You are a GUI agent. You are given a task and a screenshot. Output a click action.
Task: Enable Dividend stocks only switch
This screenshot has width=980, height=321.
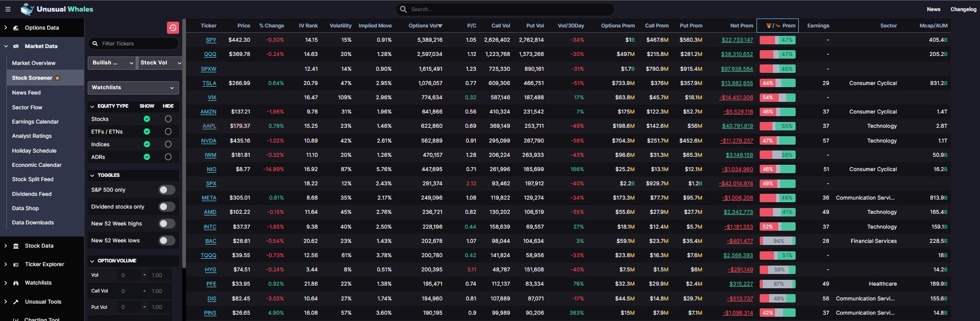click(167, 207)
